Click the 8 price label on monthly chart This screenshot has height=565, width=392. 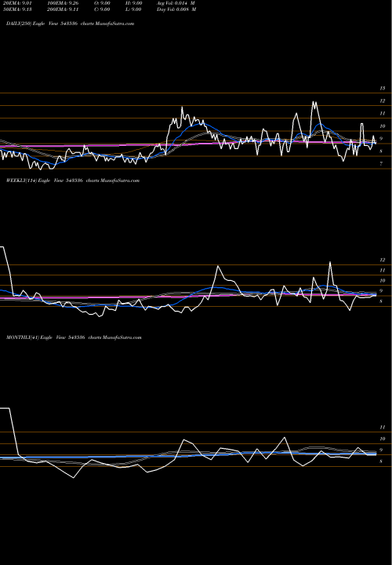[381, 461]
